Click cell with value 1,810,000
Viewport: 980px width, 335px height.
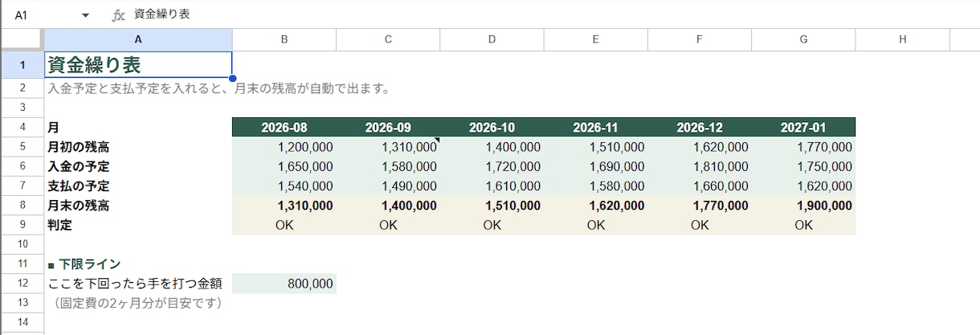700,166
